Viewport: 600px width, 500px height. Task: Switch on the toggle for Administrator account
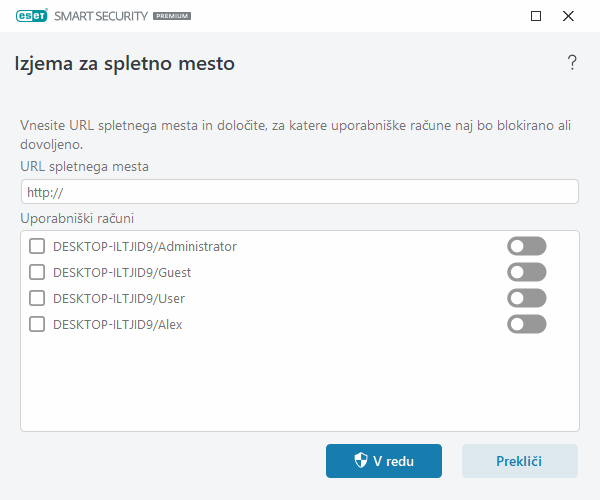[x=527, y=246]
